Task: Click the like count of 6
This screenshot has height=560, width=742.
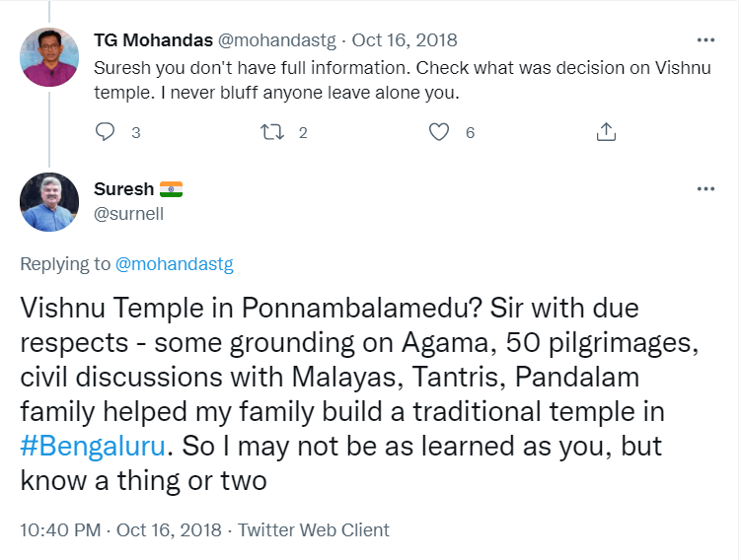Action: (x=470, y=132)
